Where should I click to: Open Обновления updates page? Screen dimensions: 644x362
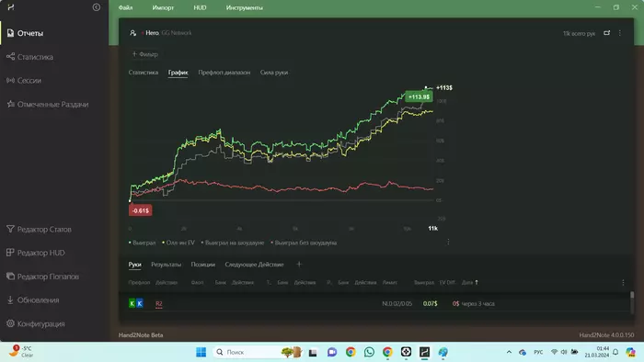(x=33, y=300)
